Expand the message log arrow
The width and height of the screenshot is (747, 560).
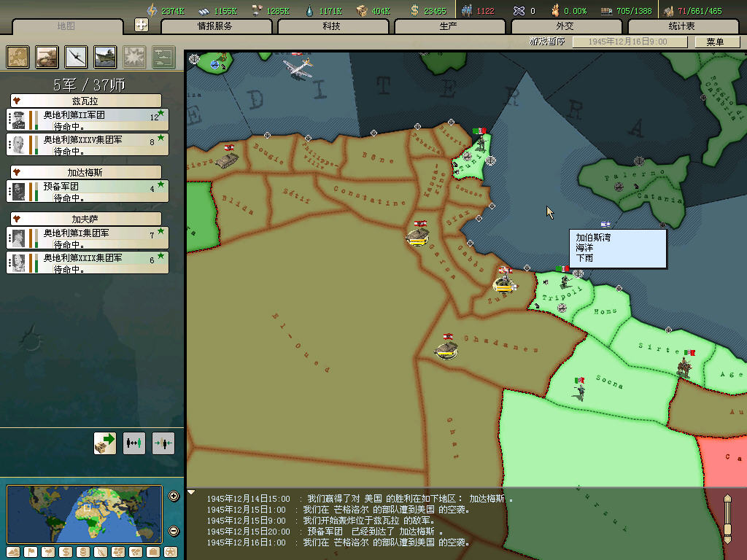(x=192, y=493)
